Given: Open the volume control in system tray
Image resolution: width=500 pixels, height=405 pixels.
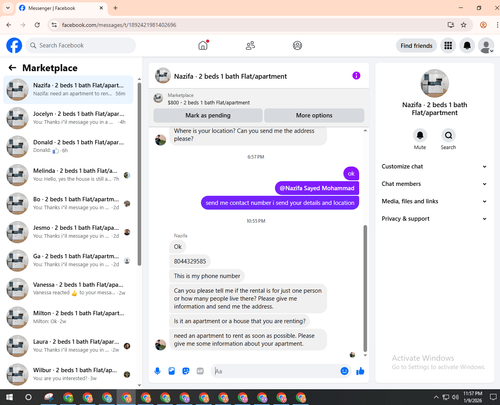Looking at the screenshot, I should coord(455,397).
